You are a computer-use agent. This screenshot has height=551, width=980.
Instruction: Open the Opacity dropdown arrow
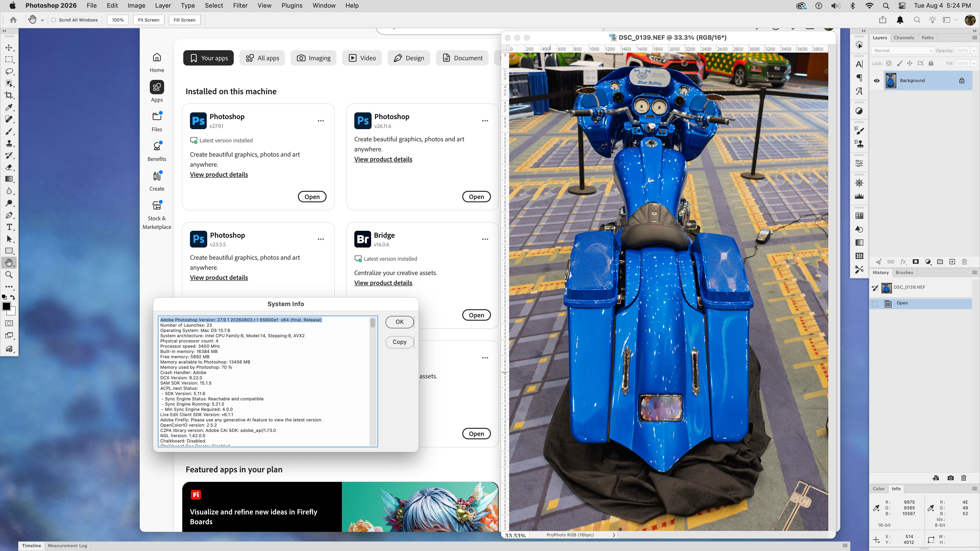tap(974, 50)
